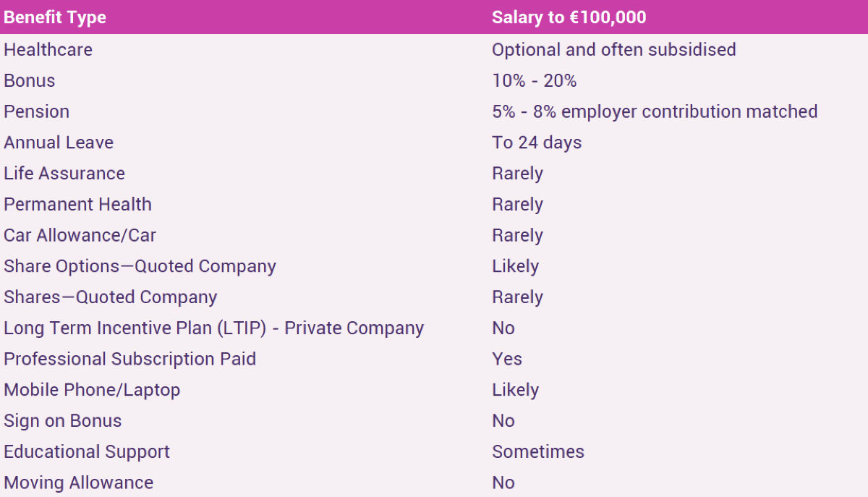Select the Car Allowance/Car label
The height and width of the screenshot is (497, 868).
pos(80,236)
